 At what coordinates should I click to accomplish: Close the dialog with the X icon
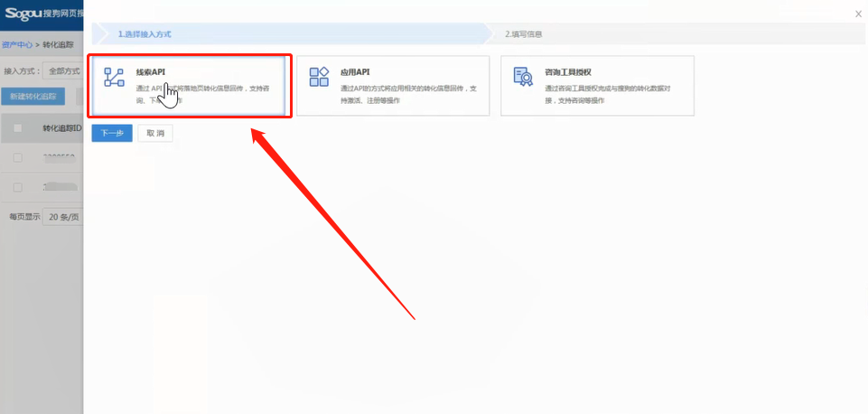coord(857,14)
